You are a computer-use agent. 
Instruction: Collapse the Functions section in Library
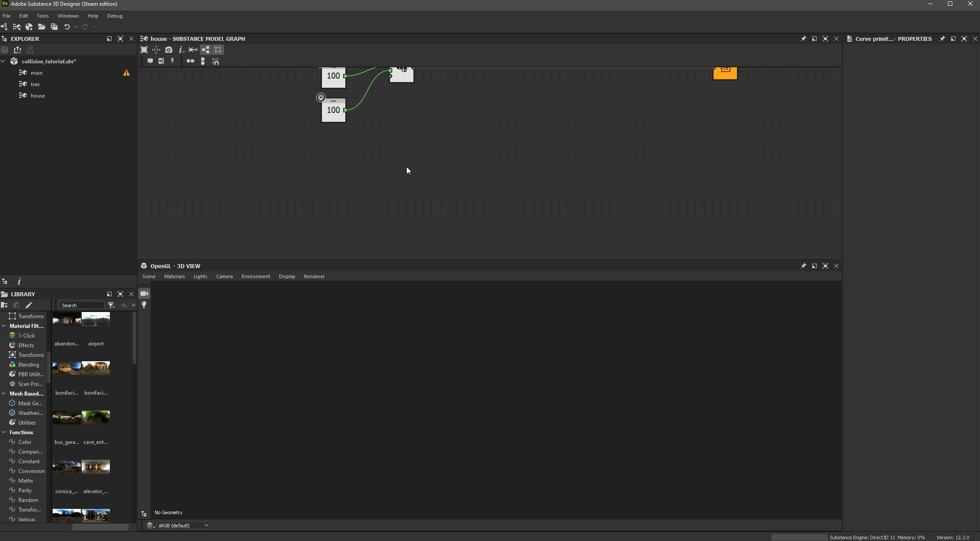point(4,432)
